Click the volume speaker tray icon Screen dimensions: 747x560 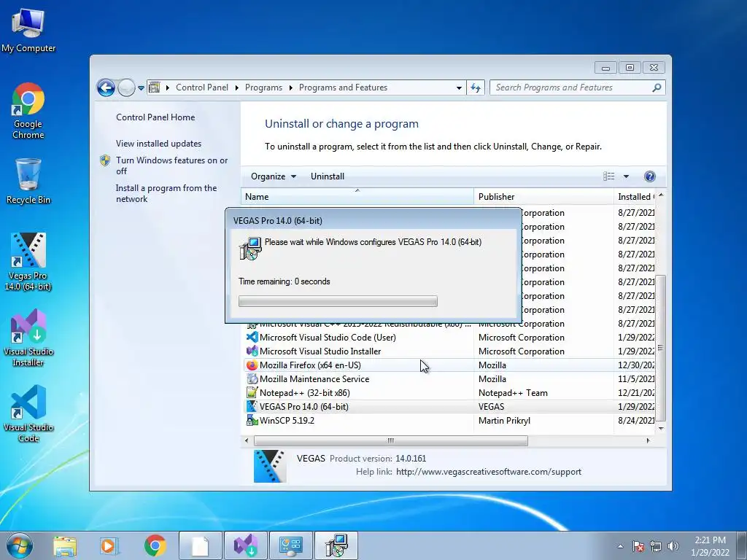pyautogui.click(x=673, y=546)
